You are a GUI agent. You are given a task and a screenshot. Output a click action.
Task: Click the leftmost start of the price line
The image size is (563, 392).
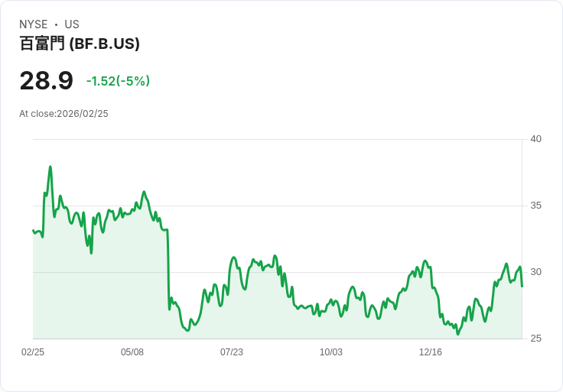(33, 230)
